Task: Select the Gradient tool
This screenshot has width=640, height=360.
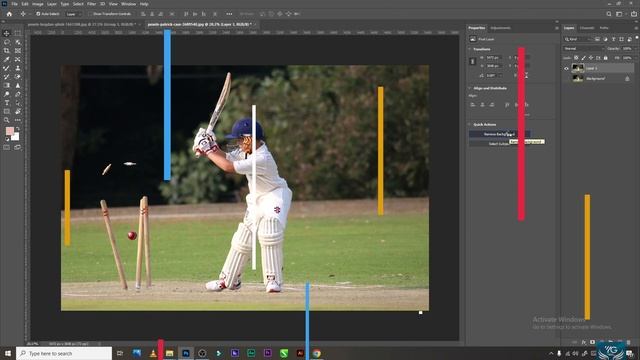Action: [x=7, y=85]
